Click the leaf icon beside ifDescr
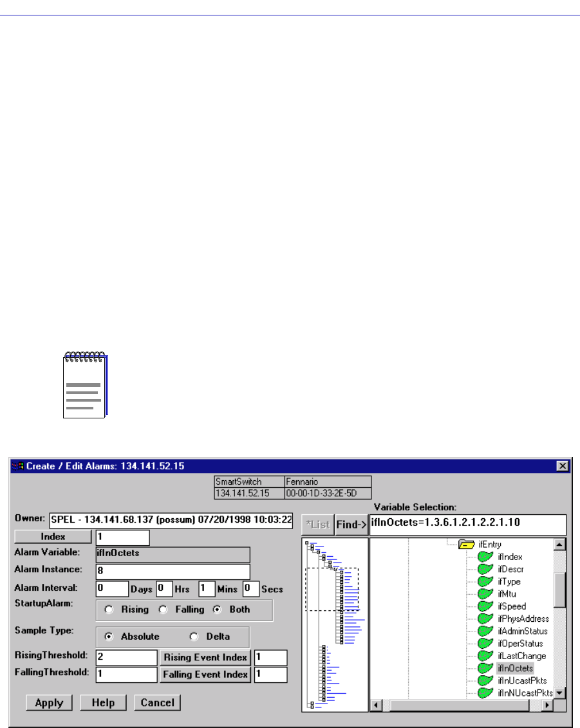This screenshot has height=728, width=580. coord(485,569)
